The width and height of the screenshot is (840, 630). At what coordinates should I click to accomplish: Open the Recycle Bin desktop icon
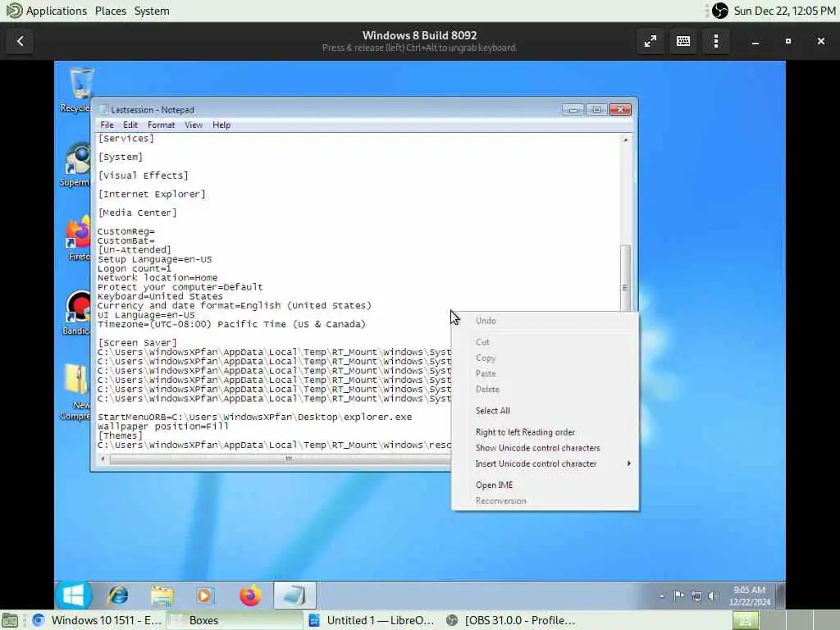pos(80,83)
